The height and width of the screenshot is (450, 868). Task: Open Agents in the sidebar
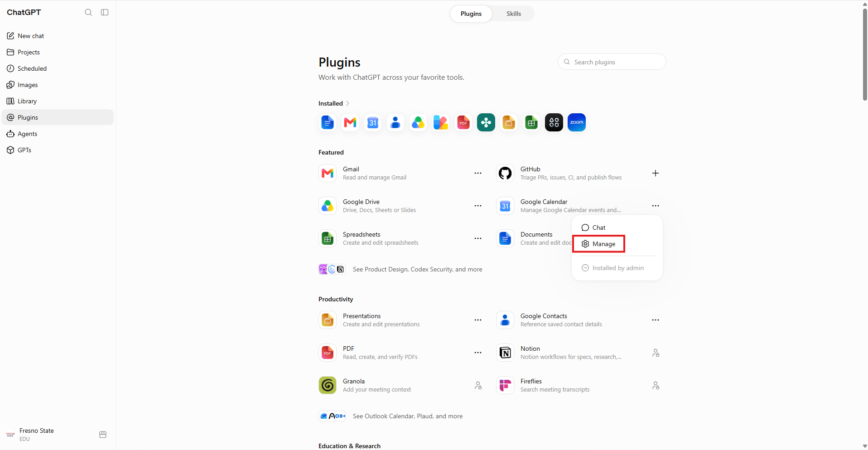pyautogui.click(x=58, y=134)
